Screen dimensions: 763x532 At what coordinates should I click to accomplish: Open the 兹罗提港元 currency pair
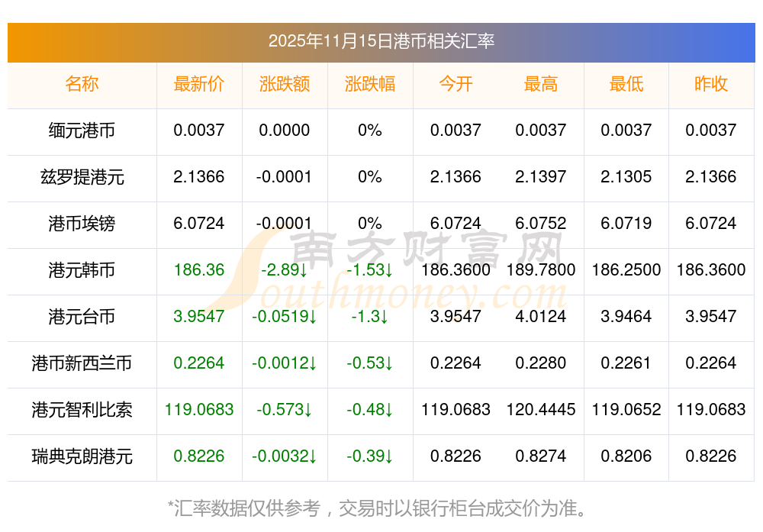click(82, 177)
